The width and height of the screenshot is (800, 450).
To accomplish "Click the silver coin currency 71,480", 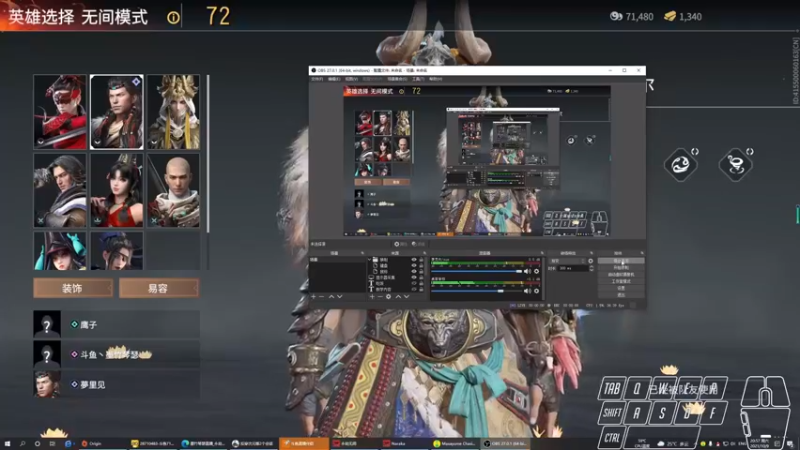I will [x=632, y=17].
